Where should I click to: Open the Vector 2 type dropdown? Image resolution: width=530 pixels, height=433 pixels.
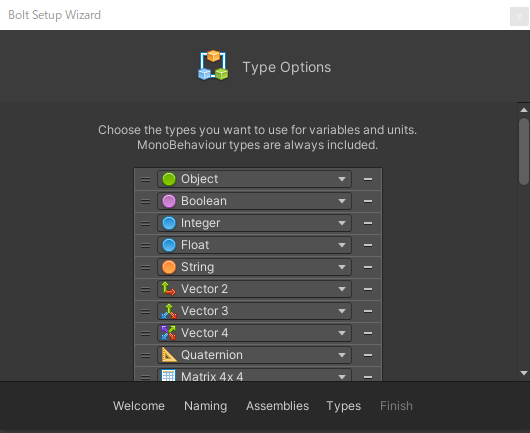click(255, 289)
